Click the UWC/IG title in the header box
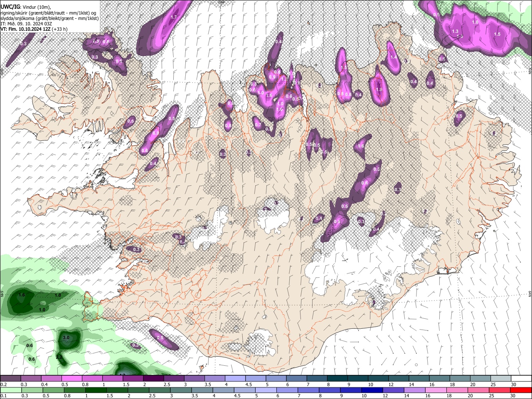This screenshot has width=532, height=399. pyautogui.click(x=10, y=7)
